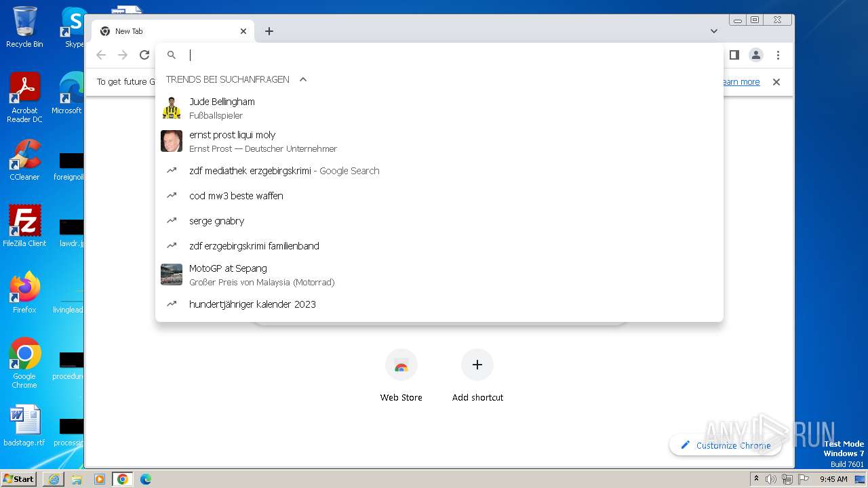Viewport: 868px width, 488px height.
Task: Select the cod mw3 beste waffen suggestion
Action: point(439,196)
